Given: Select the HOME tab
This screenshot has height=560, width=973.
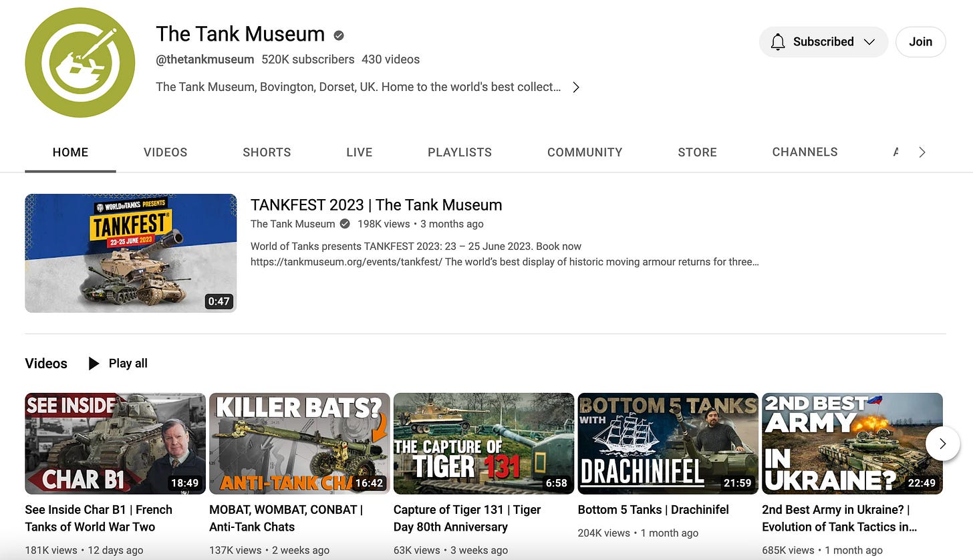Looking at the screenshot, I should pyautogui.click(x=70, y=152).
